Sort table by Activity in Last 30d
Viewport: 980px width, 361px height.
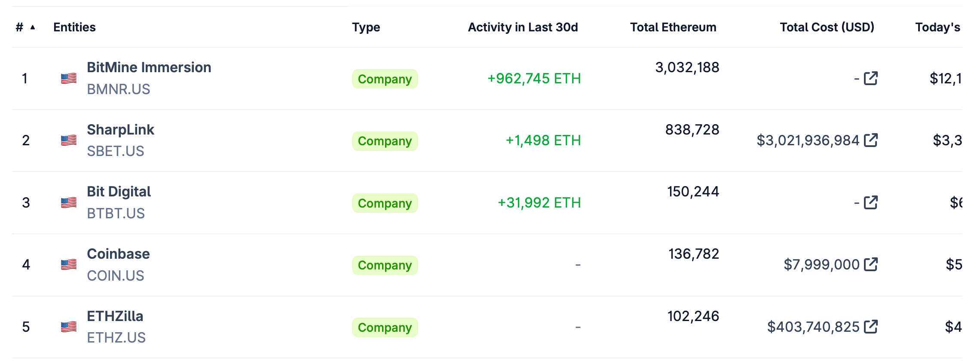[522, 27]
